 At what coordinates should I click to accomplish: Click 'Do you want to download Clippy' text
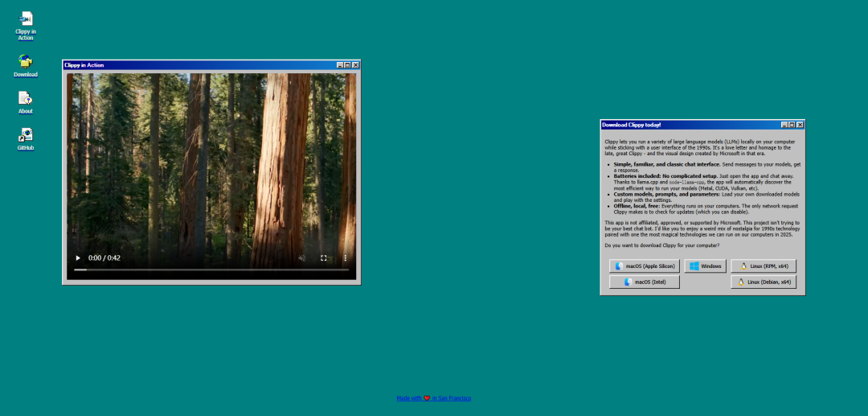662,245
